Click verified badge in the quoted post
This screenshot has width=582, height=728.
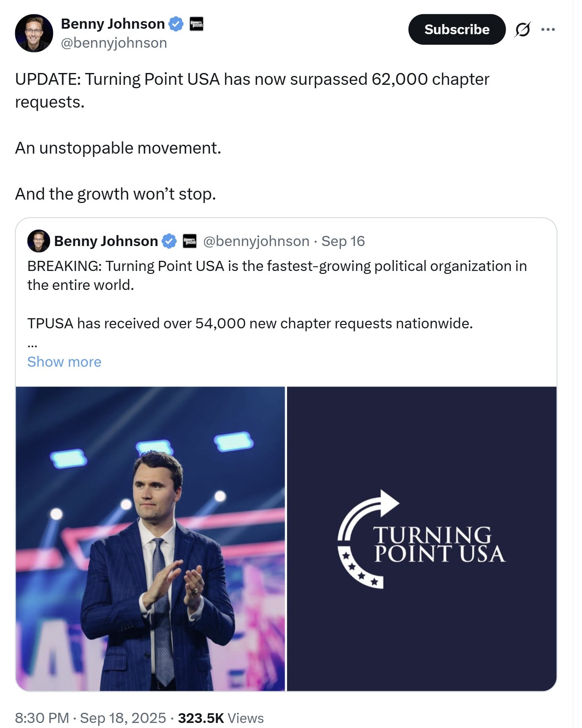(x=169, y=241)
